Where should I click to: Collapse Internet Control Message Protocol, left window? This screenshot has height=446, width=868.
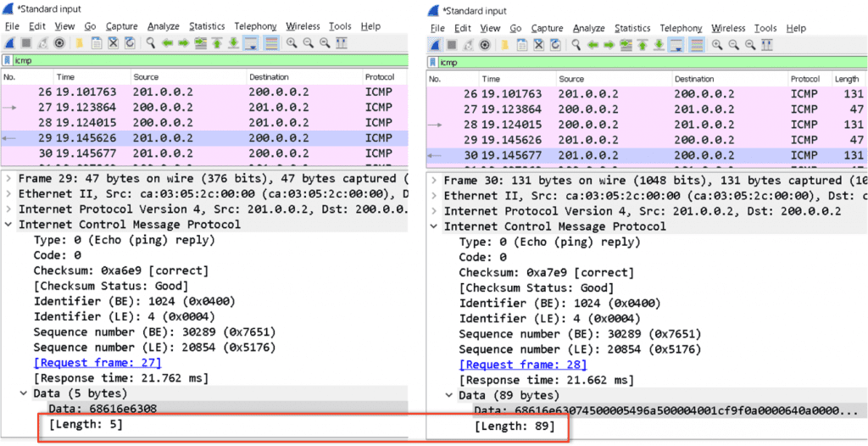click(x=8, y=225)
